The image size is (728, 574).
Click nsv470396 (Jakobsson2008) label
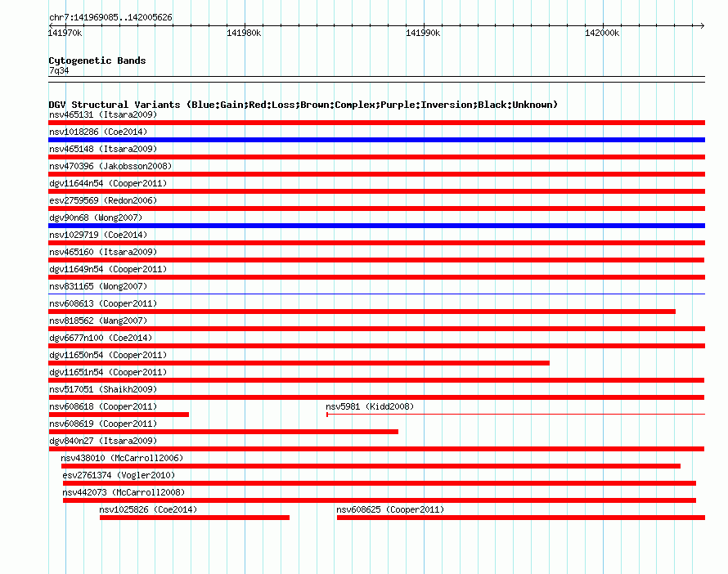(x=110, y=166)
